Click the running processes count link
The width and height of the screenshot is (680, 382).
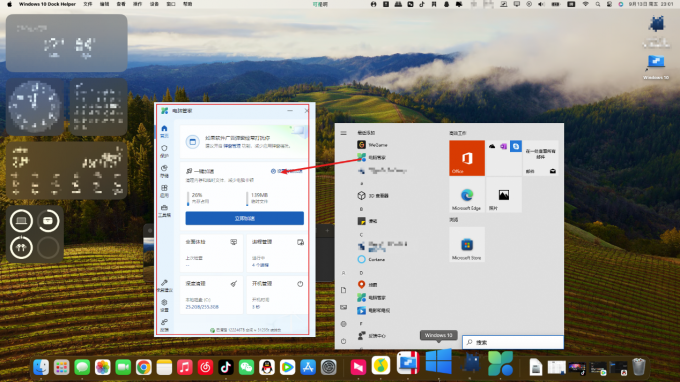pos(260,265)
